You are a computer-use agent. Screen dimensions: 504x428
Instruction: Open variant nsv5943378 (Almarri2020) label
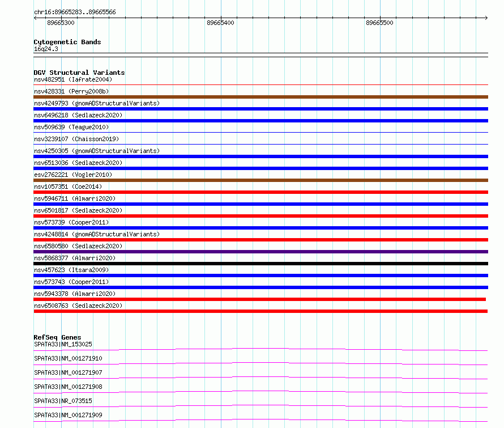point(75,294)
